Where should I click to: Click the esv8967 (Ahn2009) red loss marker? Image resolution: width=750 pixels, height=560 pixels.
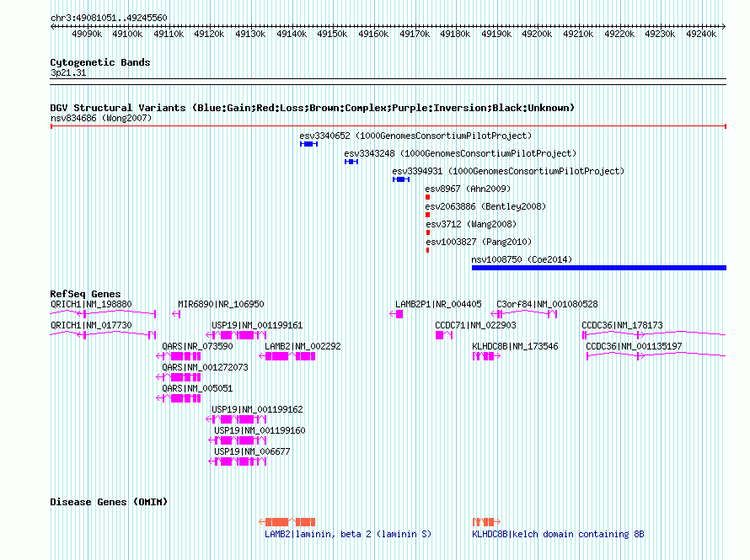pyautogui.click(x=427, y=197)
